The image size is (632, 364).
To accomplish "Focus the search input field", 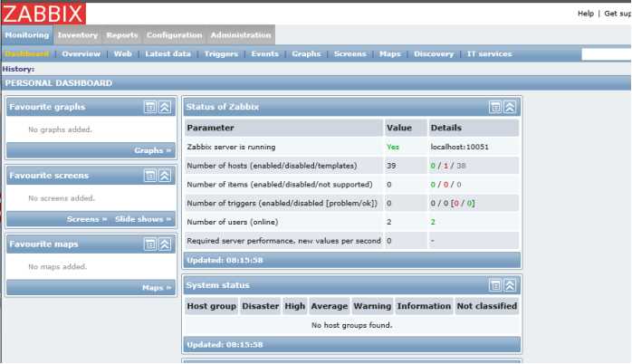I will [x=607, y=54].
